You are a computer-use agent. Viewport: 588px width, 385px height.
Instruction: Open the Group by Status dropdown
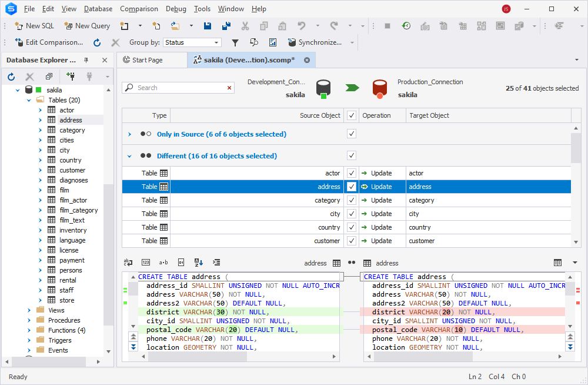tap(216, 42)
